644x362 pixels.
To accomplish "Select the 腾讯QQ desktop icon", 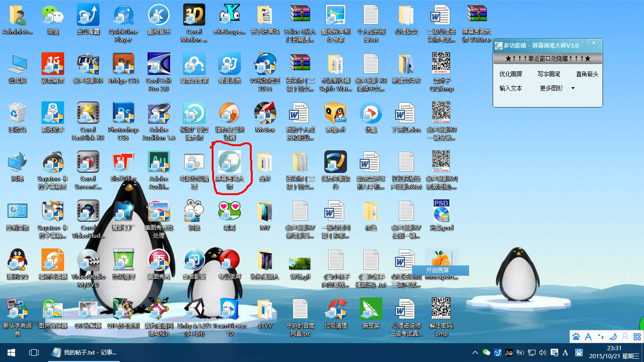I will pos(17,265).
